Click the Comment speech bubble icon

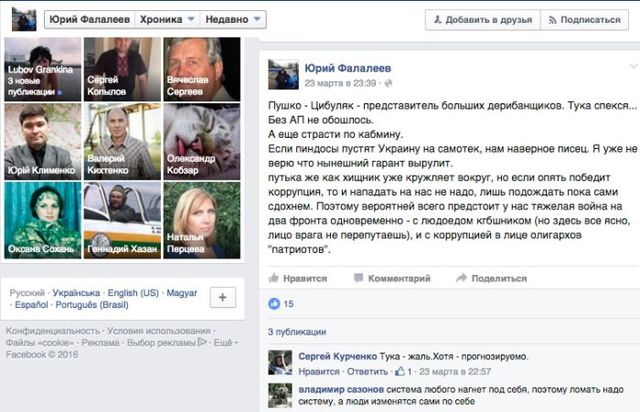[x=358, y=278]
